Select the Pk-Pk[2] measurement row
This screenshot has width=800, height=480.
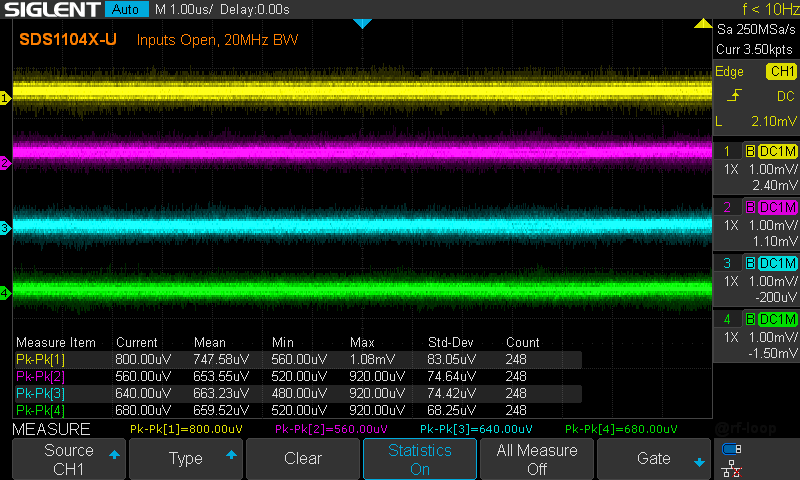pyautogui.click(x=297, y=376)
